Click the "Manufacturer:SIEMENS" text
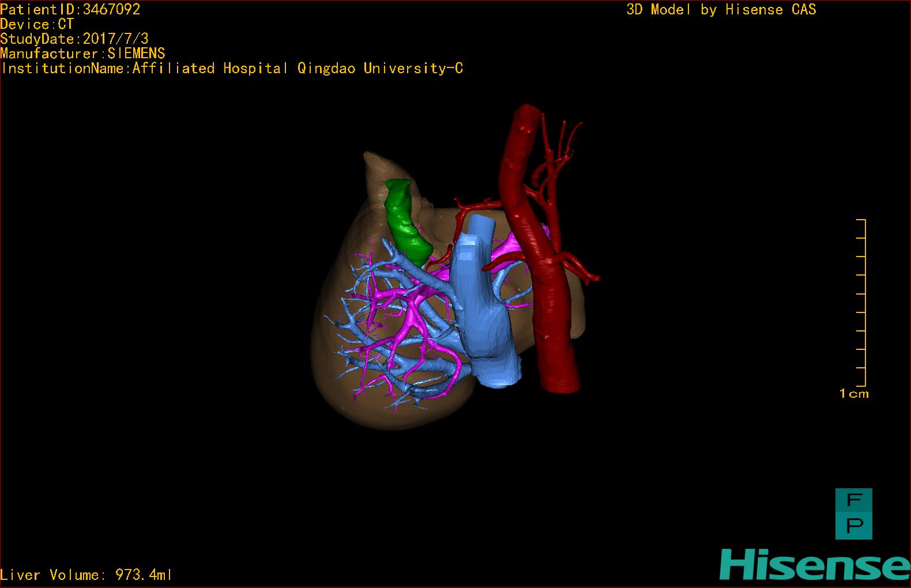Screen dimensions: 911x588 [83, 54]
